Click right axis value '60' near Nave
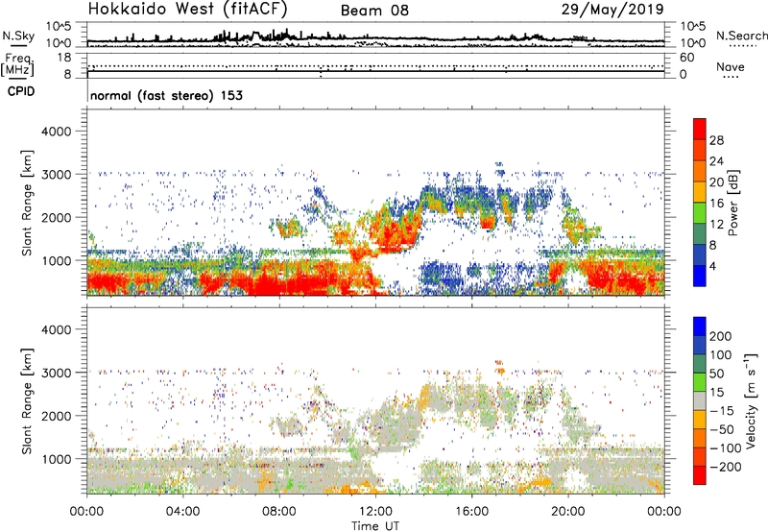The image size is (768, 532). point(686,58)
